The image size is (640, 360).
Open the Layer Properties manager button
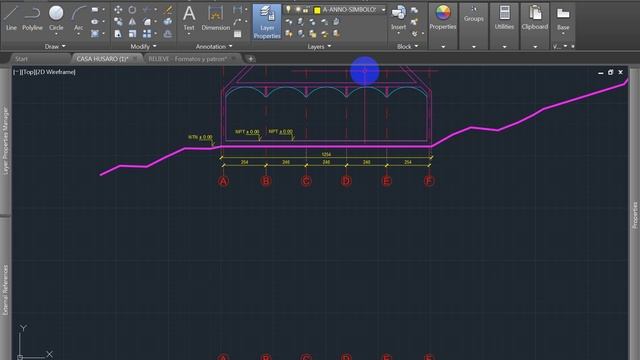pyautogui.click(x=267, y=22)
